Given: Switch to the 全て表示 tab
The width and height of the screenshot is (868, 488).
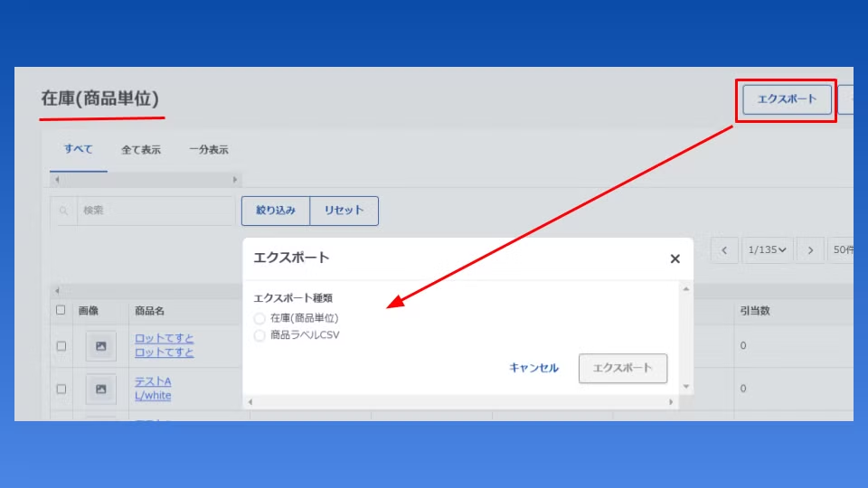Looking at the screenshot, I should pyautogui.click(x=141, y=150).
